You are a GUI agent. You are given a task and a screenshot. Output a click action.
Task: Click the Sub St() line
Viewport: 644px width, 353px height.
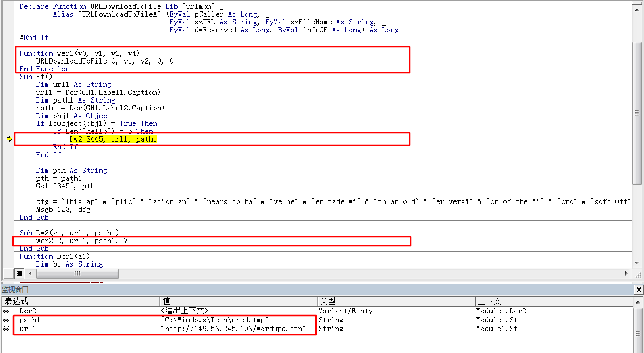[36, 77]
